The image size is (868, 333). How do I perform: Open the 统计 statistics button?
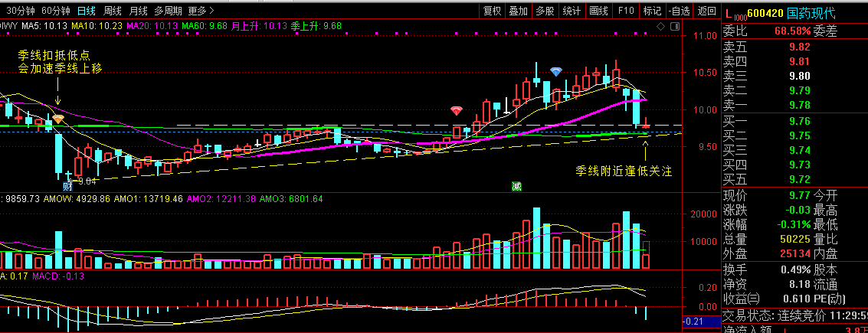pos(572,11)
